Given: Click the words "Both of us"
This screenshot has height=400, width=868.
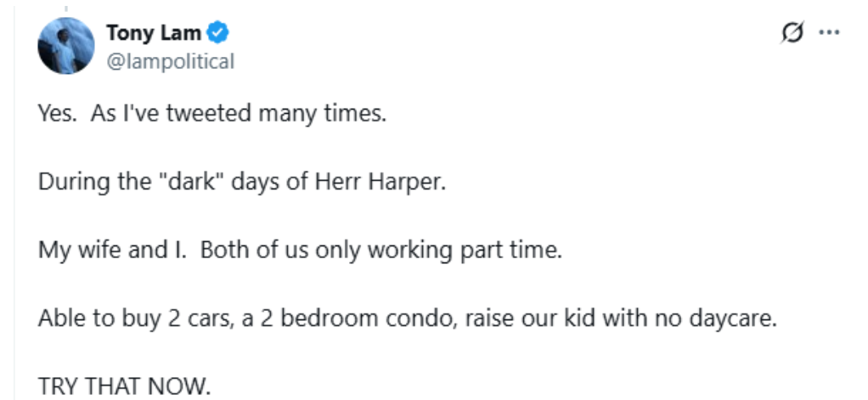Looking at the screenshot, I should pyautogui.click(x=243, y=251).
